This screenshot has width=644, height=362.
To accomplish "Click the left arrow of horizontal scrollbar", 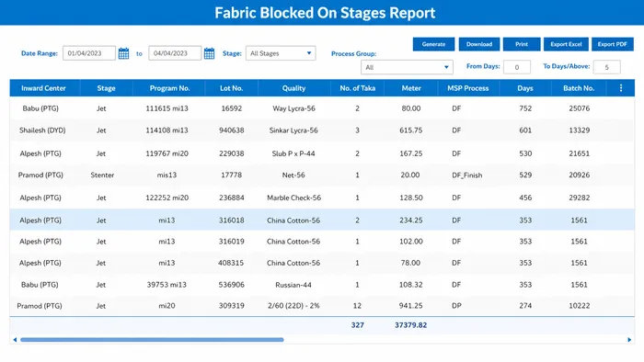I will coord(16,339).
